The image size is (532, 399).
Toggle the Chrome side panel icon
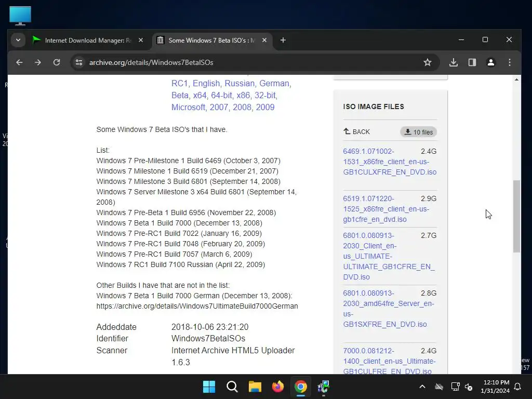472,62
